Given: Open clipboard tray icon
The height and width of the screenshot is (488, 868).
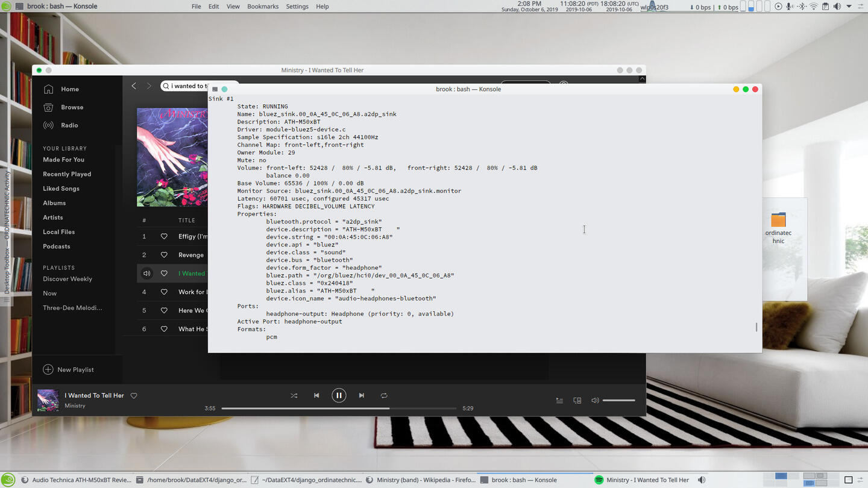Looking at the screenshot, I should coord(825,7).
